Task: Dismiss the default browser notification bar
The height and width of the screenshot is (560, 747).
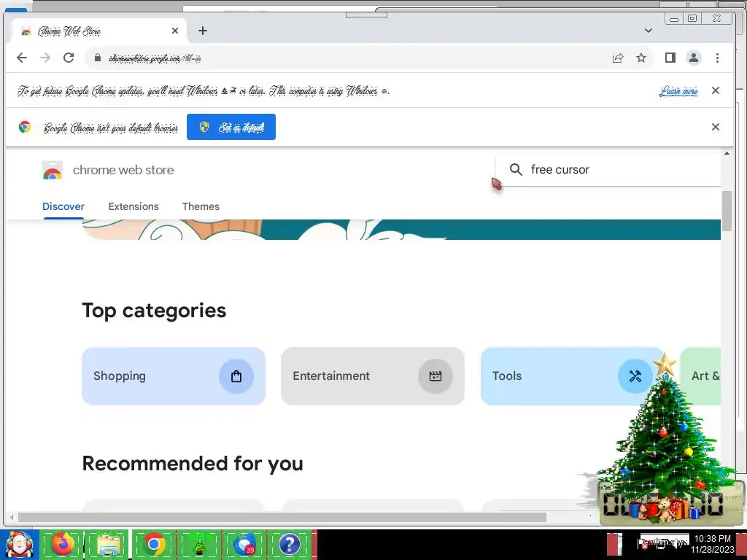Action: (715, 127)
